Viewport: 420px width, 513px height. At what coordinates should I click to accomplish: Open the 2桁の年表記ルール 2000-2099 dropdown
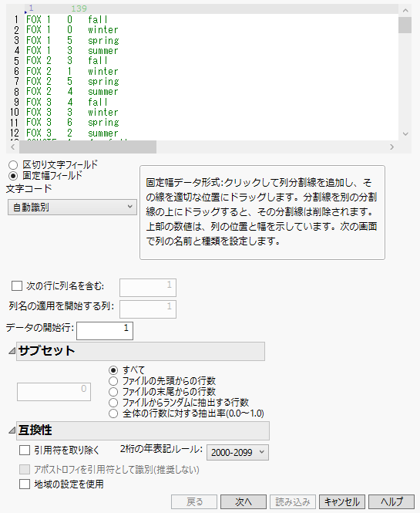tap(237, 453)
